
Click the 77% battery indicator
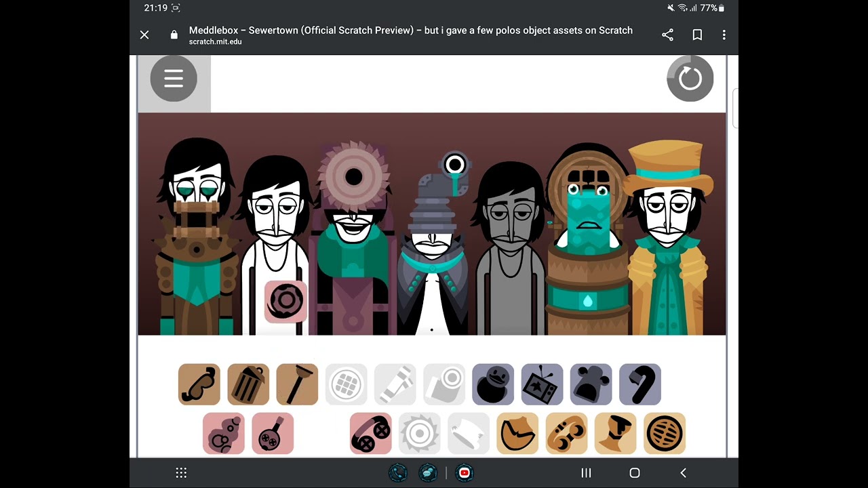tap(713, 8)
